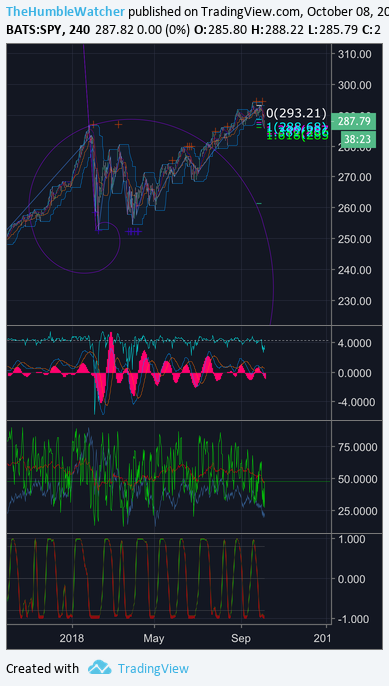Click the 75.0000 indicator axis value
The height and width of the screenshot is (686, 389).
(x=357, y=447)
